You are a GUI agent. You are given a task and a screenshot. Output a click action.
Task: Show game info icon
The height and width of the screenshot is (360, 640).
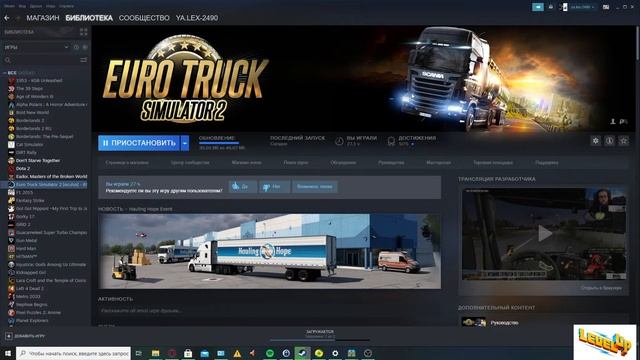coord(609,141)
